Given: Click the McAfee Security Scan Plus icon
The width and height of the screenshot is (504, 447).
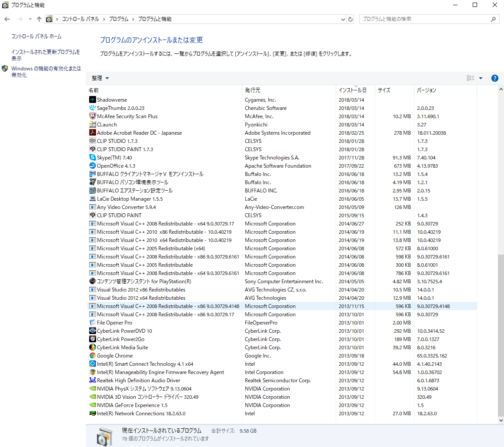Looking at the screenshot, I should [92, 116].
